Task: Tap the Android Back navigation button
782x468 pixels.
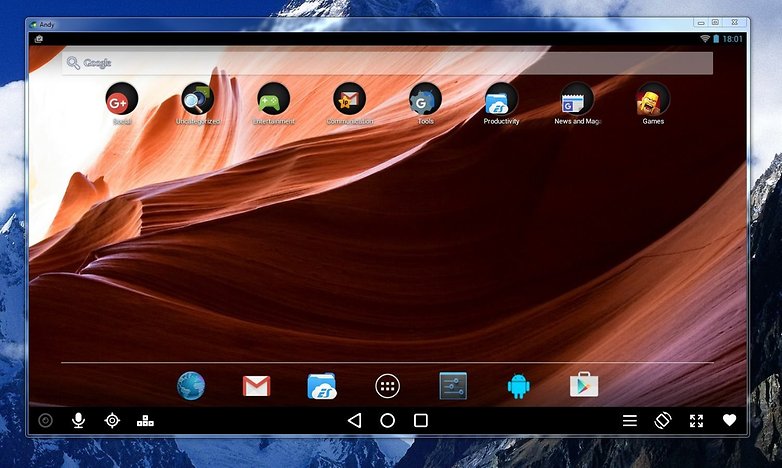Action: [354, 421]
